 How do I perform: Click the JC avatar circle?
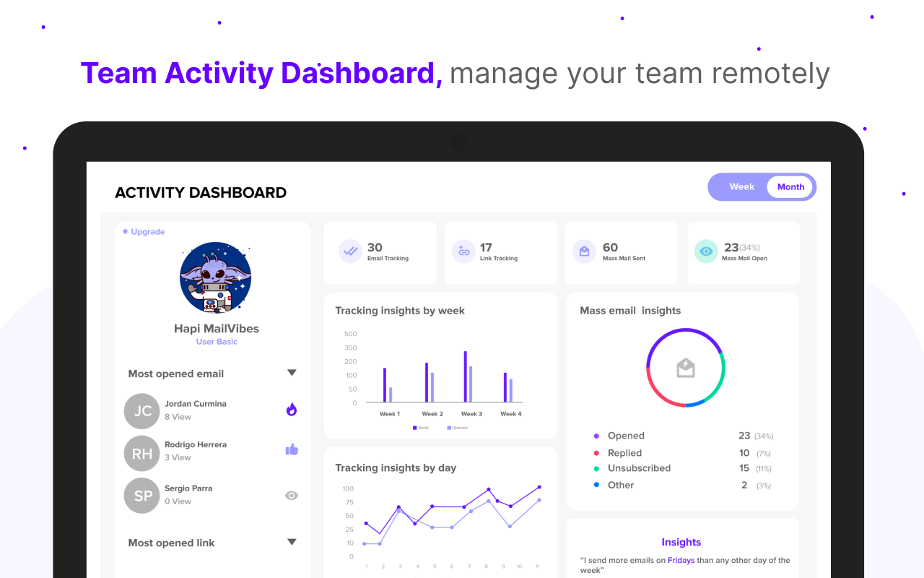click(x=142, y=411)
